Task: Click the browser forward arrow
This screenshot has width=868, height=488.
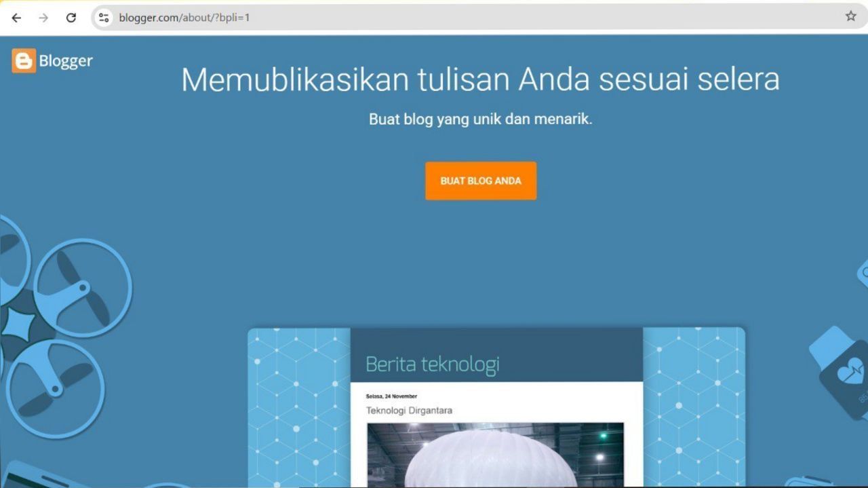Action: 43,18
